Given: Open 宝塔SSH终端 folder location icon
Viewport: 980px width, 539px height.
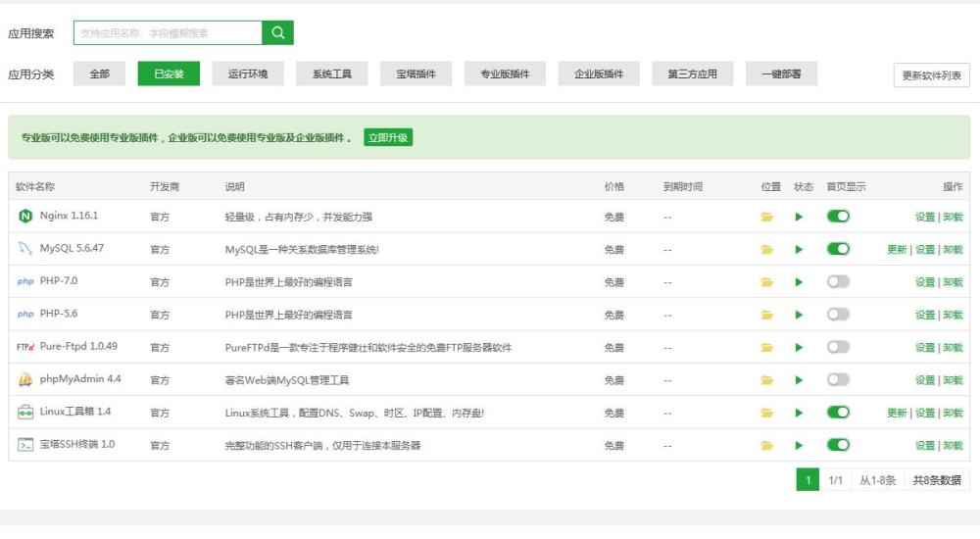Looking at the screenshot, I should click(x=767, y=446).
